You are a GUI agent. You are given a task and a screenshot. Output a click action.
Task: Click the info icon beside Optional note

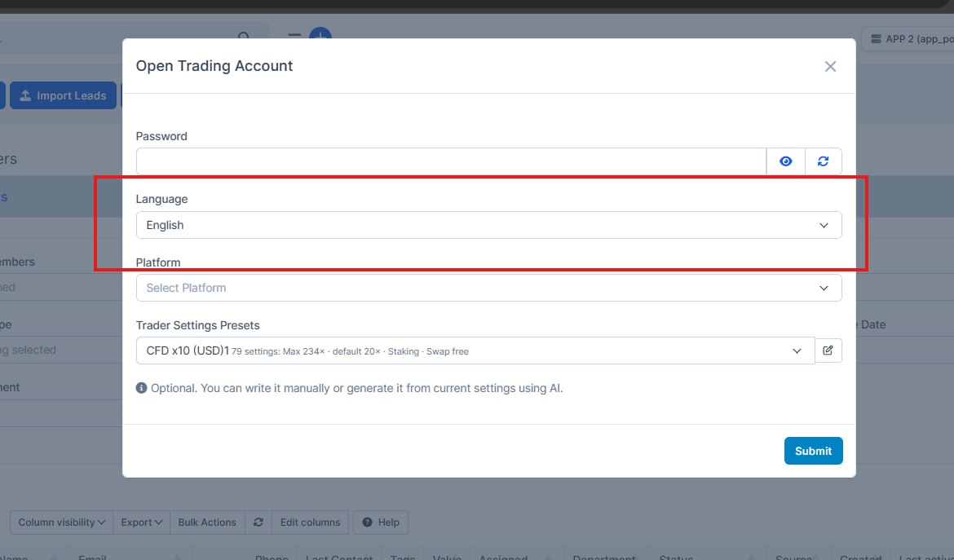[x=142, y=389]
